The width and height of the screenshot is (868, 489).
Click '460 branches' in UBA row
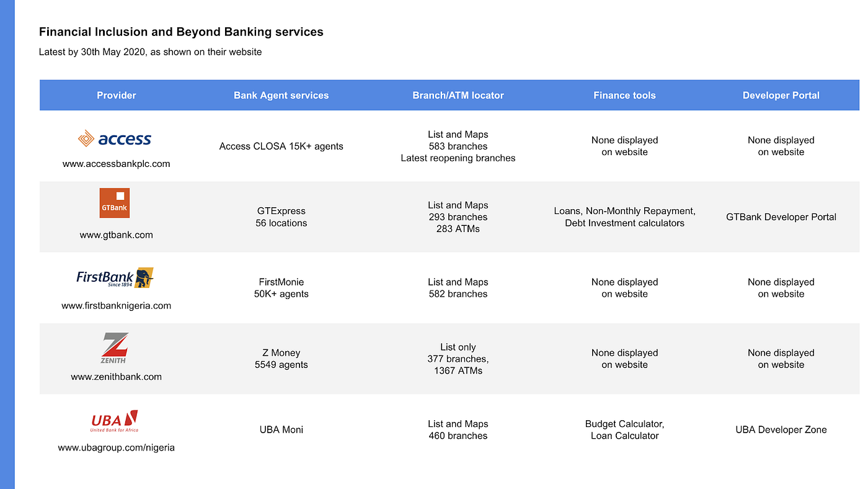[458, 436]
